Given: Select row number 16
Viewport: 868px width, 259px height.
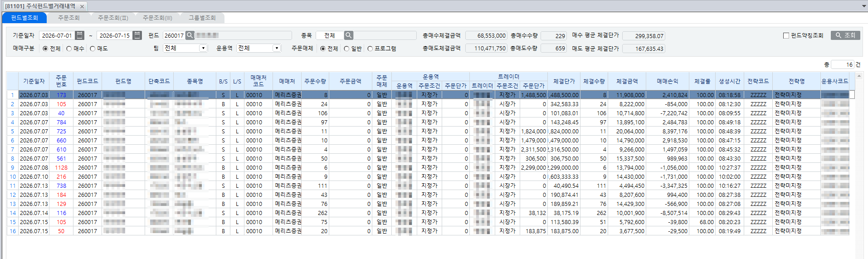Looking at the screenshot, I should (x=13, y=231).
